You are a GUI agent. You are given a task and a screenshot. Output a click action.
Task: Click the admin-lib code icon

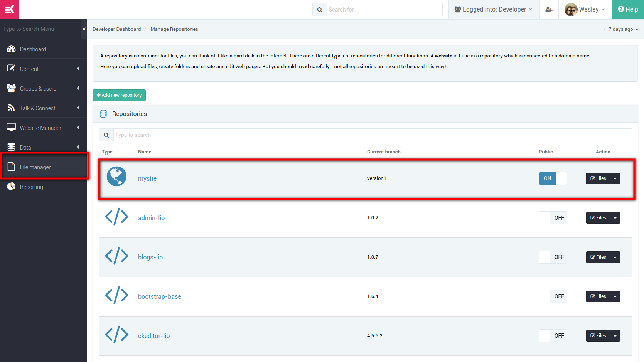[x=116, y=217]
